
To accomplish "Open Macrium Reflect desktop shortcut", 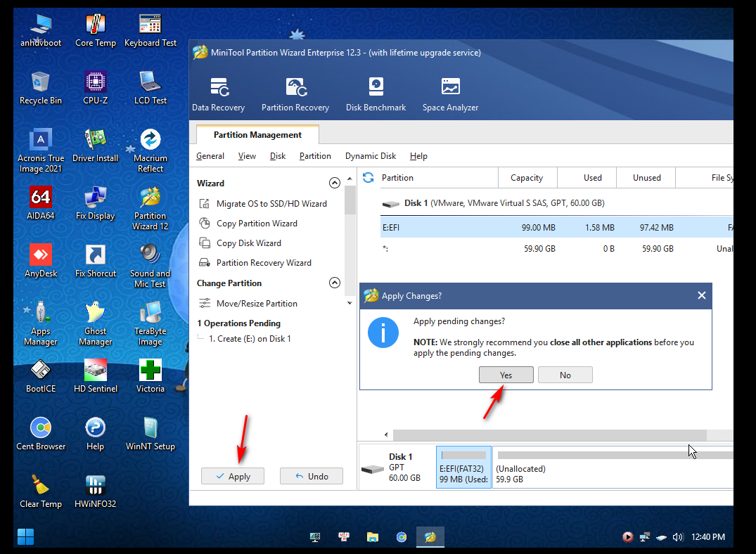I will 150,151.
